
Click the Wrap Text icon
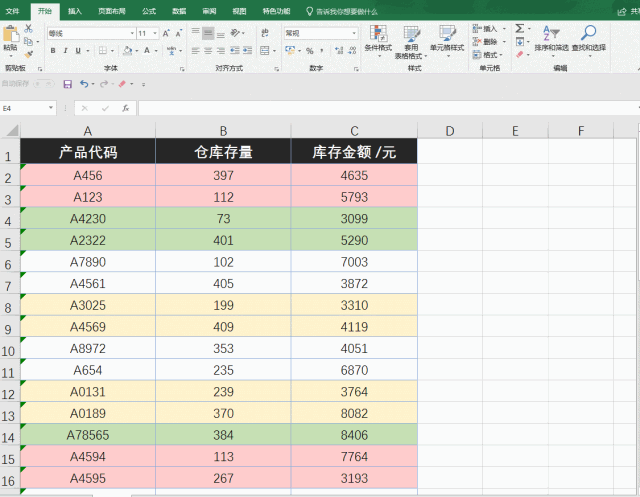[265, 33]
